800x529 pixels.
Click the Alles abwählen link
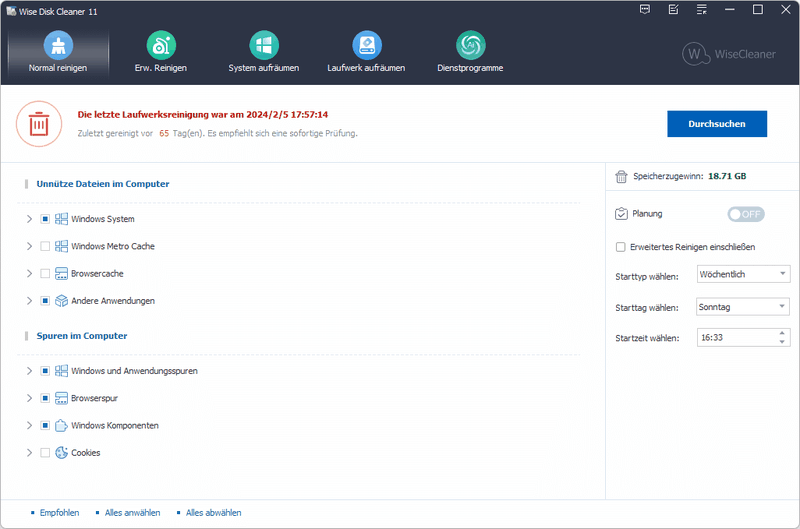point(213,513)
